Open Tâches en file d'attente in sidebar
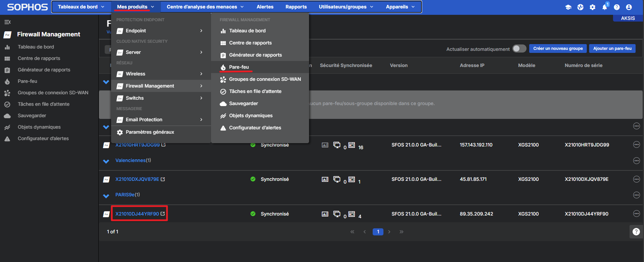 [44, 104]
